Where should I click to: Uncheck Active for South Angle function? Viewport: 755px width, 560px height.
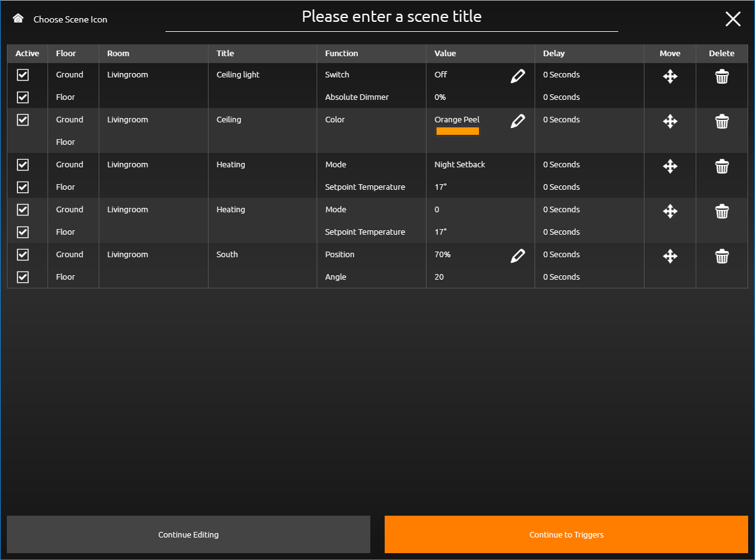[x=22, y=277]
